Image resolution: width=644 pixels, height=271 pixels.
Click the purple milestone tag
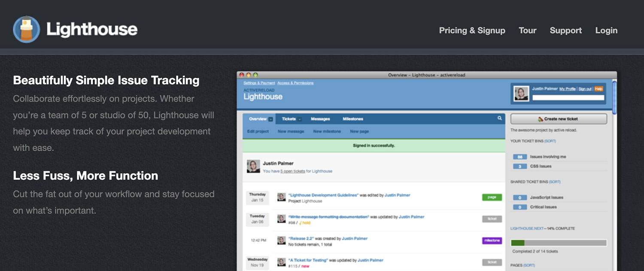coord(492,241)
